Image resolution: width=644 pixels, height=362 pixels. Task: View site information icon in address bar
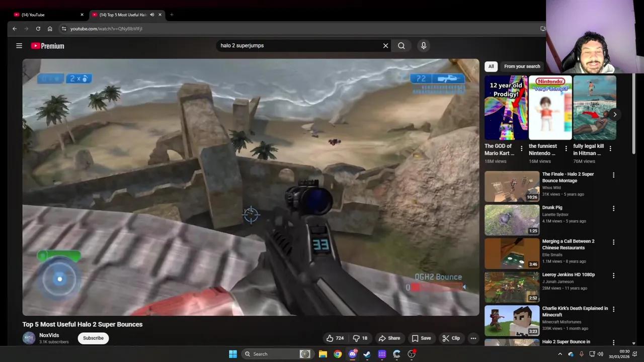(64, 29)
